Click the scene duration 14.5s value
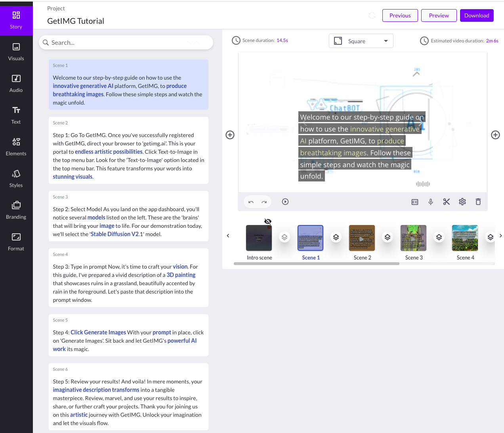Image resolution: width=504 pixels, height=433 pixels. pos(282,40)
